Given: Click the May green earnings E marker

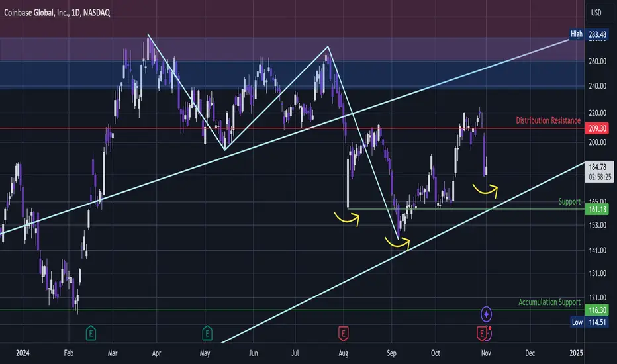Looking at the screenshot, I should [207, 334].
